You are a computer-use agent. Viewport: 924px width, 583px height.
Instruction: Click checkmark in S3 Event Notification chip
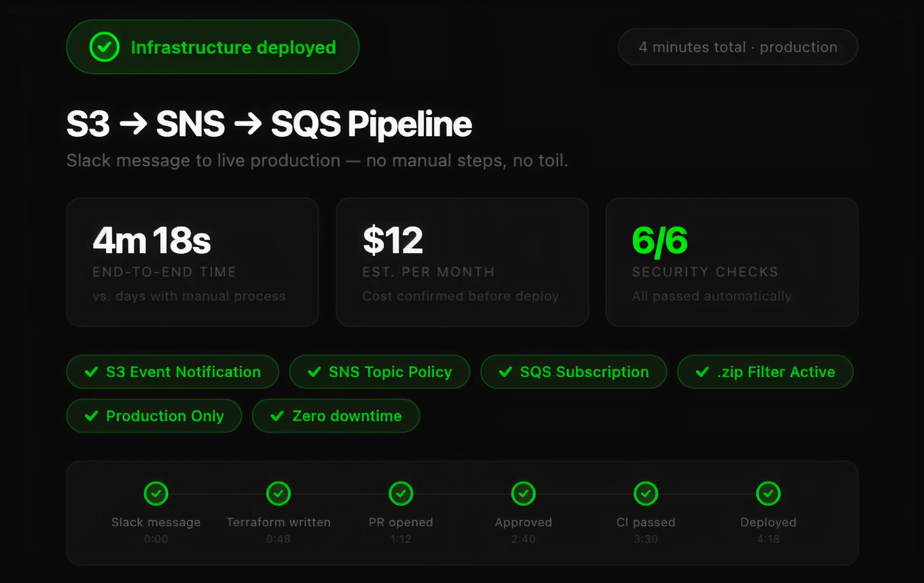(x=91, y=372)
